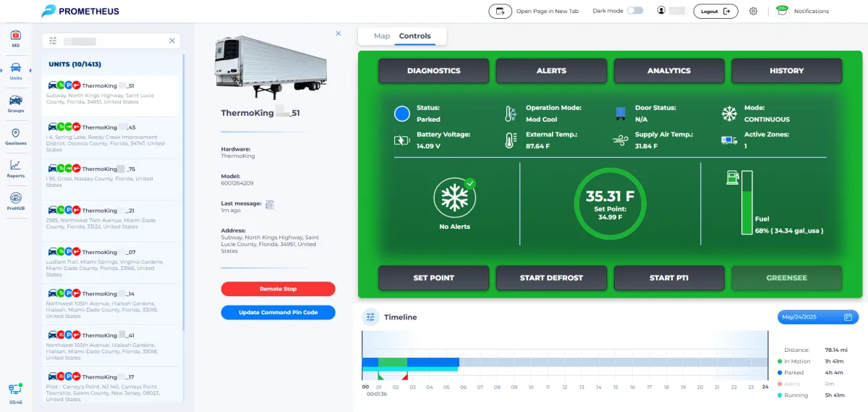This screenshot has width=868, height=412.
Task: Select ThermoKing unit ending _07
Action: pos(110,262)
